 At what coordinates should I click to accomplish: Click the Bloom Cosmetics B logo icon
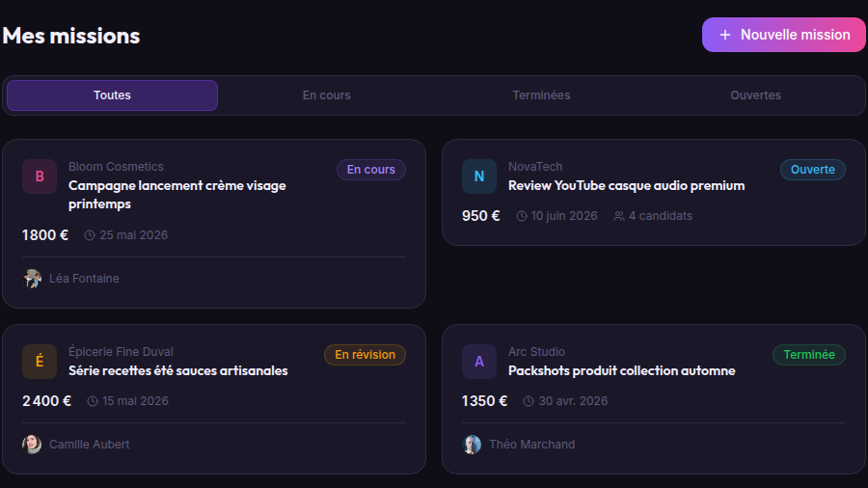click(40, 176)
